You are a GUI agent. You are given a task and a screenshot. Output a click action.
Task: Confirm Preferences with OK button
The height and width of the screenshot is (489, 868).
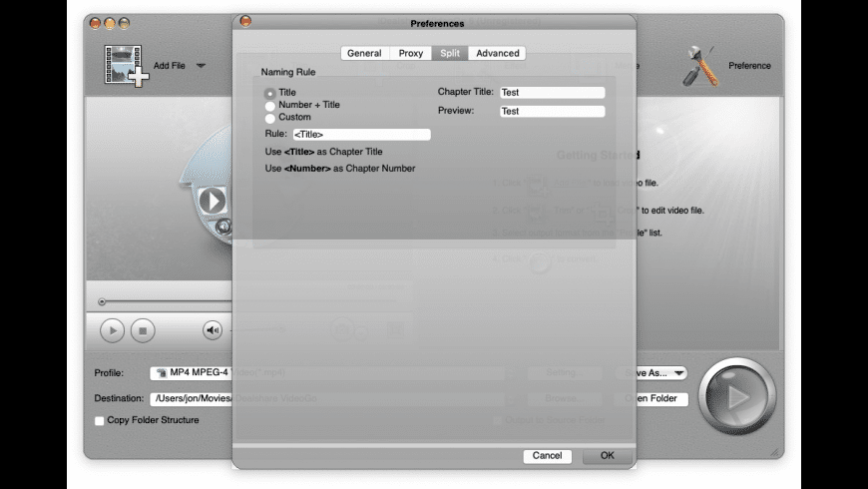tap(608, 456)
